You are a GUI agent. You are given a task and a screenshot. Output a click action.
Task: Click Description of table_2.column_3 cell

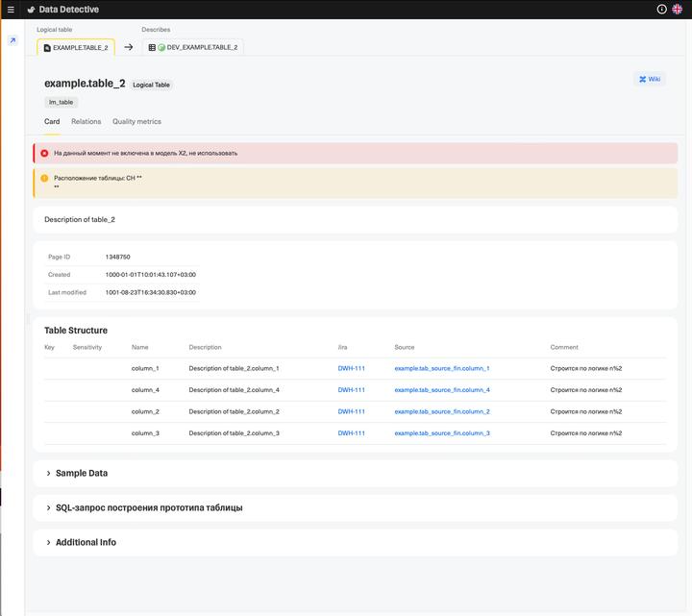point(234,433)
